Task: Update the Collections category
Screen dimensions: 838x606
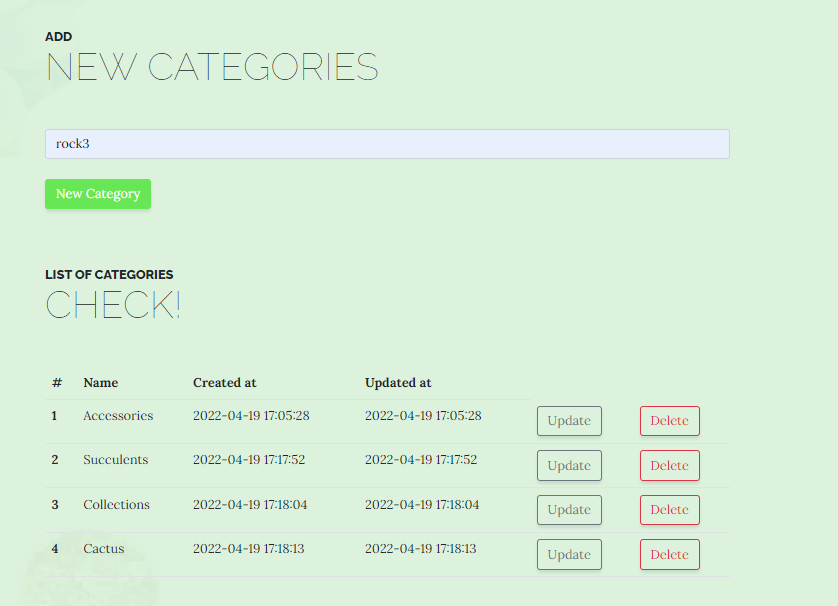Action: click(x=568, y=509)
